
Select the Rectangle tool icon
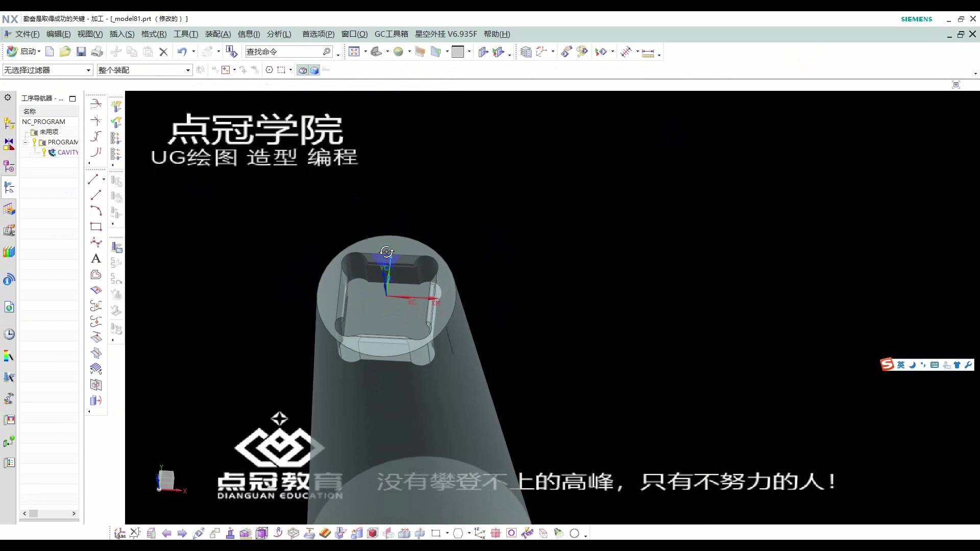[95, 227]
